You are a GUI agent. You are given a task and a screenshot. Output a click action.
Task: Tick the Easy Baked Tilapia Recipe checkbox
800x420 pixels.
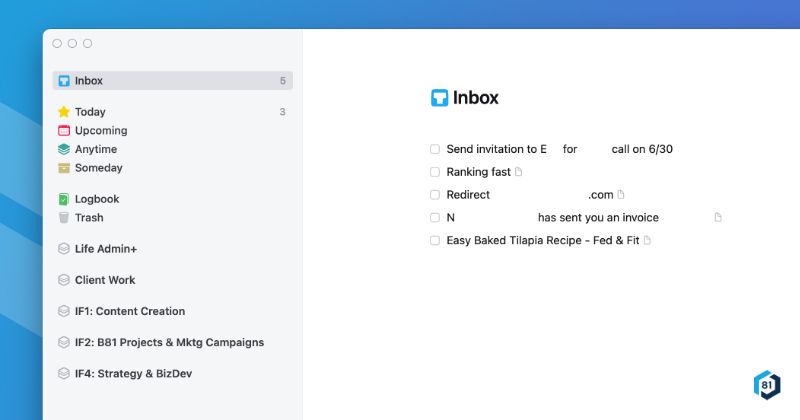435,240
